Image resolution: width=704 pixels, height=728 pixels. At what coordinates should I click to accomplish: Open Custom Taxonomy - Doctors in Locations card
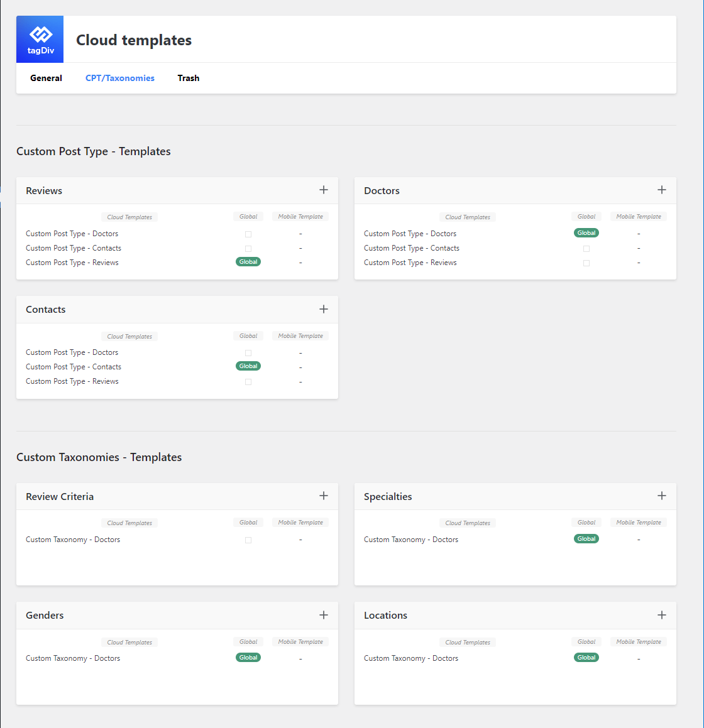(411, 658)
